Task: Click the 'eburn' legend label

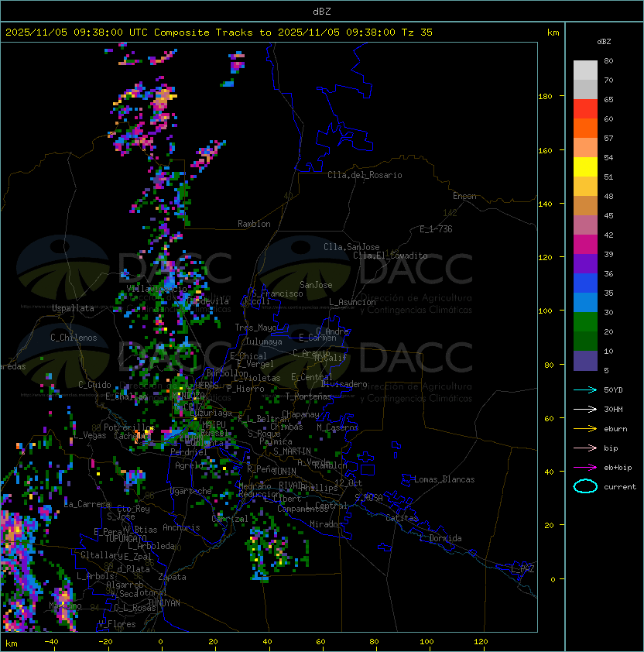Action: point(615,429)
